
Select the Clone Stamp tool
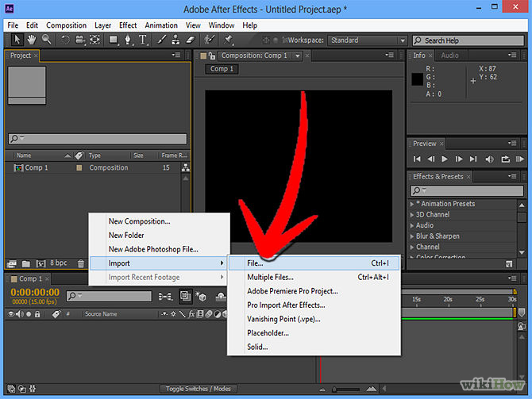tap(175, 40)
